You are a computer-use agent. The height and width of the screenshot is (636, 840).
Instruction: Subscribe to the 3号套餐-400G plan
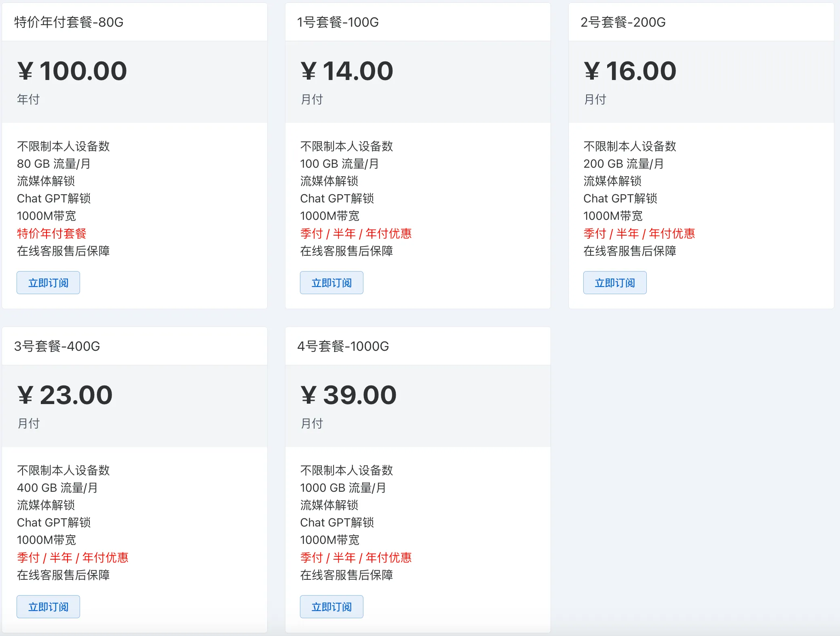[48, 607]
